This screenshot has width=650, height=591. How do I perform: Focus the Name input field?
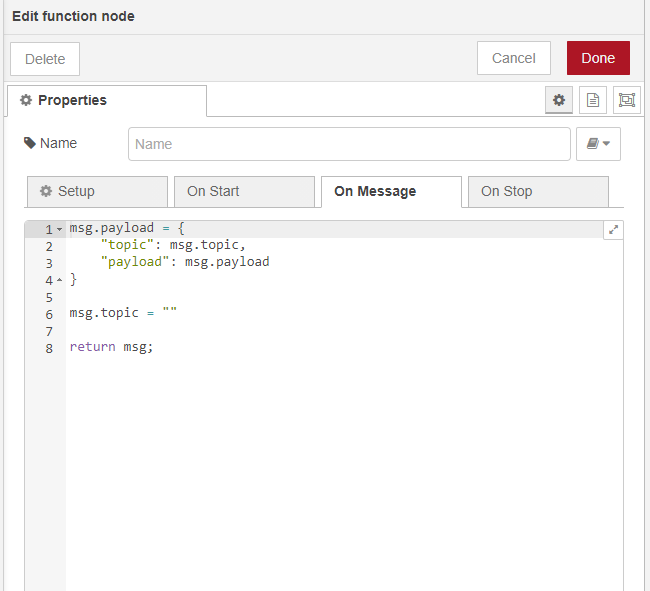click(349, 144)
